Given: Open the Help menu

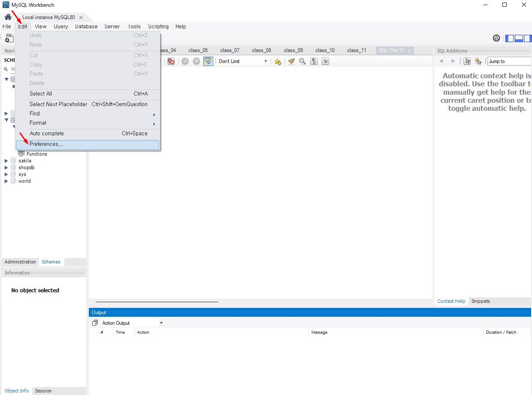Looking at the screenshot, I should (x=181, y=27).
